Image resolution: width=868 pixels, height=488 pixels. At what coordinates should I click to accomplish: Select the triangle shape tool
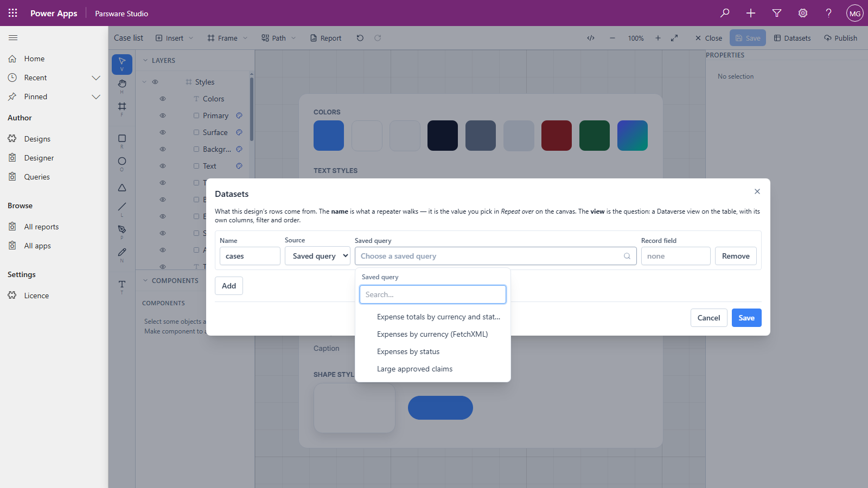tap(122, 188)
